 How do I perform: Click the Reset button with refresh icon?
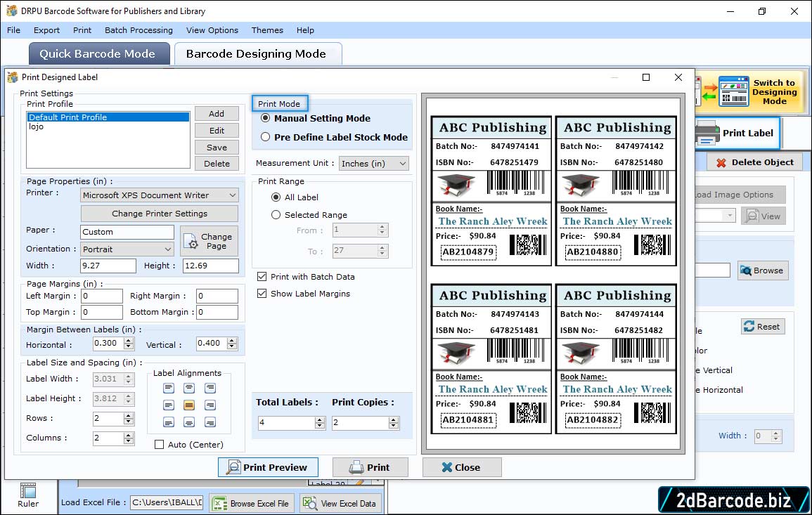[763, 327]
